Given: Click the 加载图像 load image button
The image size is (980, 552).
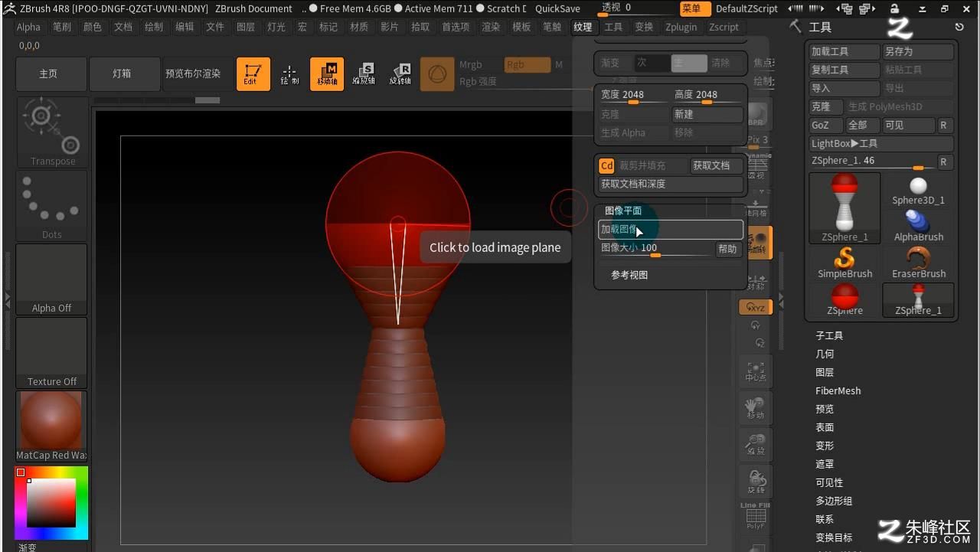Looking at the screenshot, I should point(671,229).
